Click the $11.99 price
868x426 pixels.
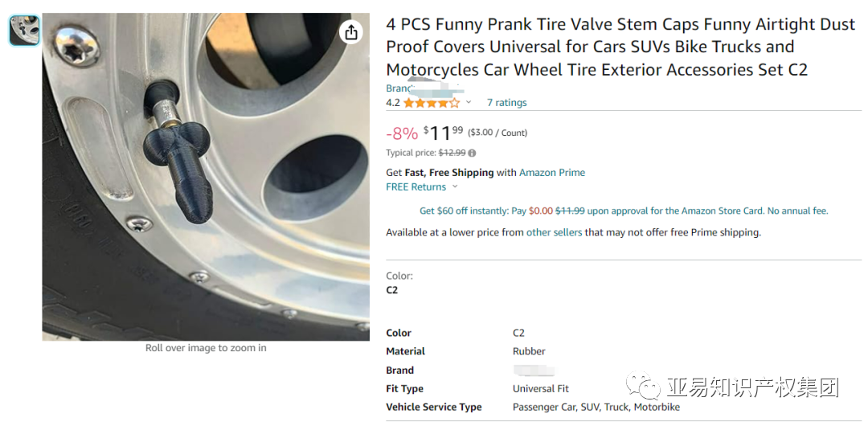click(443, 133)
